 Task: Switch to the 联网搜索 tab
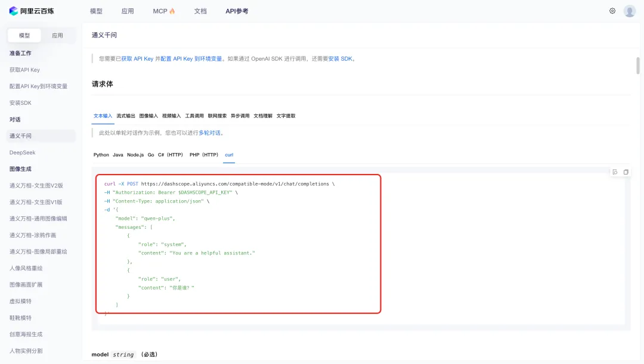(x=217, y=116)
